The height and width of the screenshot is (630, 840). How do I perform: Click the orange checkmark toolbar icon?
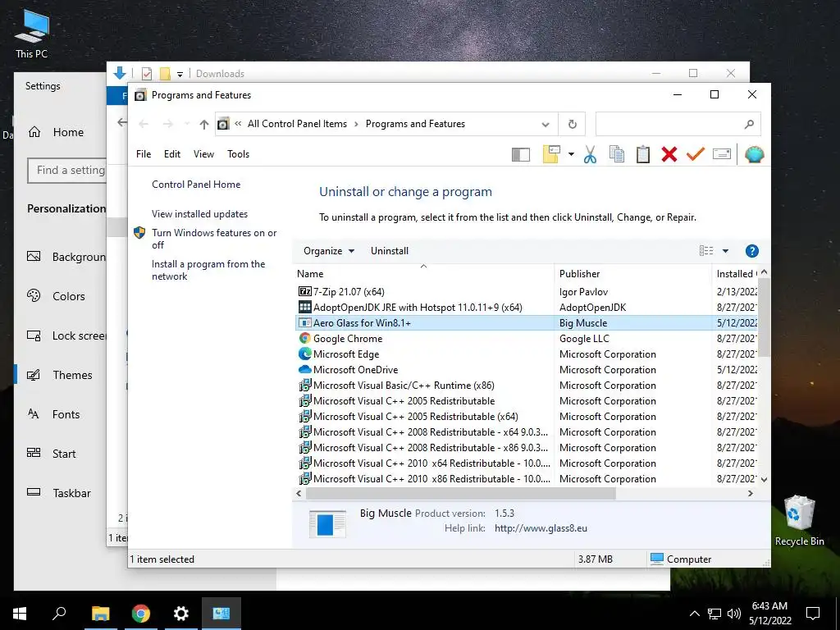point(696,154)
